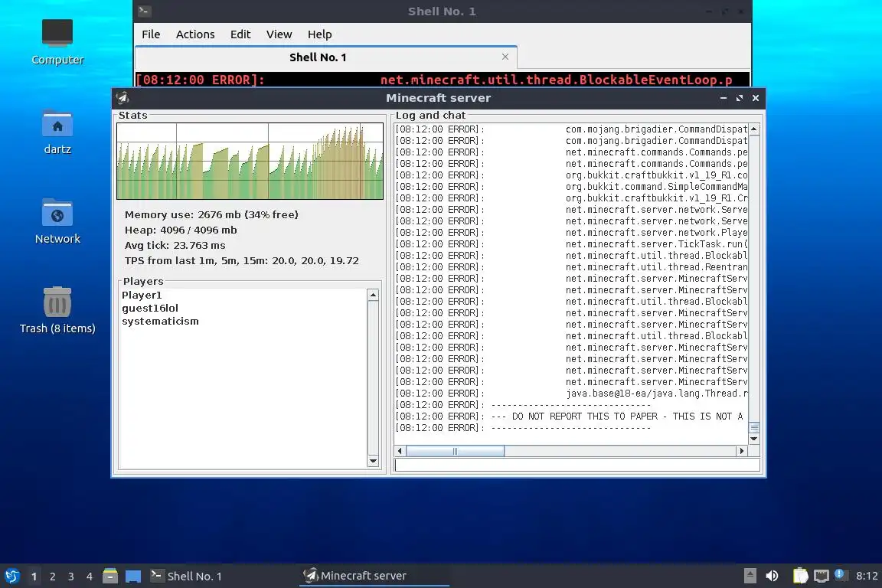Click the net.minecraft.server.TickTask.run log line

coord(571,243)
